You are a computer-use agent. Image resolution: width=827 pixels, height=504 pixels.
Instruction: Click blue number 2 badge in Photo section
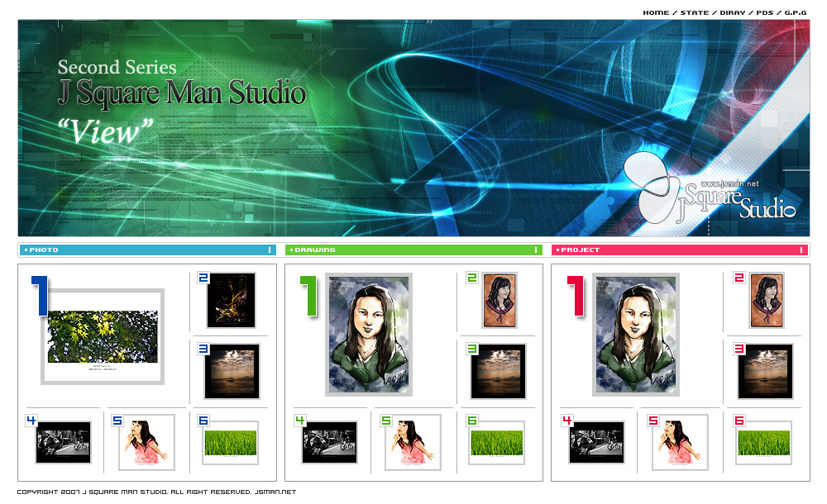tap(203, 278)
